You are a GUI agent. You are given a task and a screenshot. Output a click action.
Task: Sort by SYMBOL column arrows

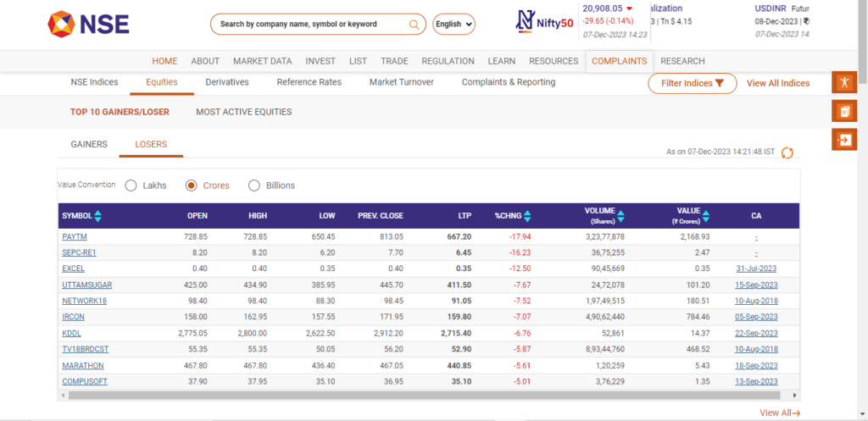coord(98,216)
